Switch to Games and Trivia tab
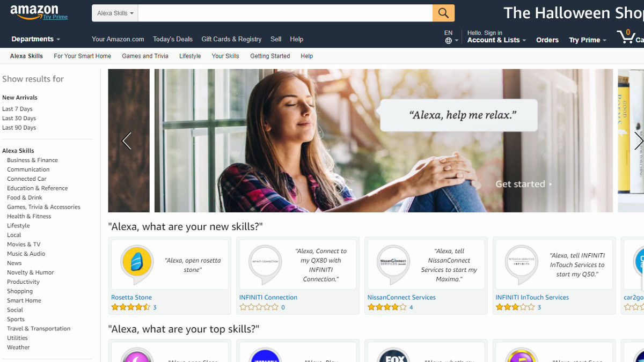This screenshot has width=644, height=362. 145,56
